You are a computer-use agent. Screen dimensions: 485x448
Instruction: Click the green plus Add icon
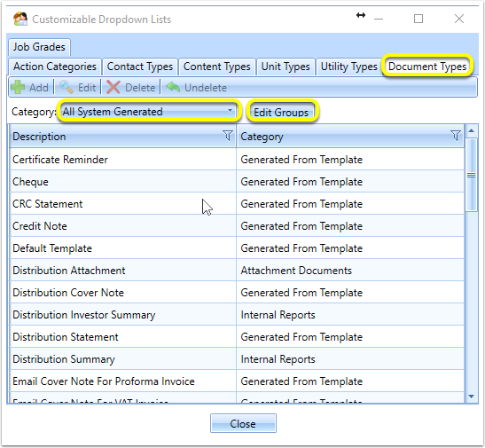point(18,87)
